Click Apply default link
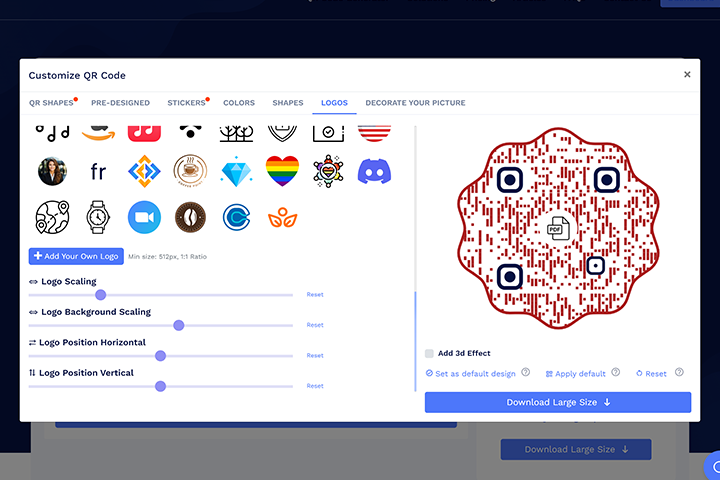 (x=575, y=373)
